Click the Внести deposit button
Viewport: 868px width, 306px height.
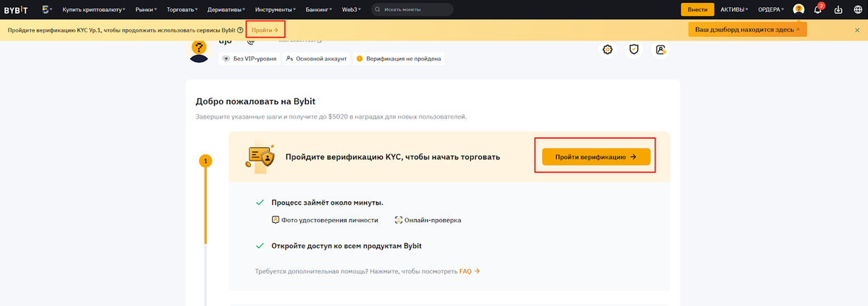[x=697, y=9]
